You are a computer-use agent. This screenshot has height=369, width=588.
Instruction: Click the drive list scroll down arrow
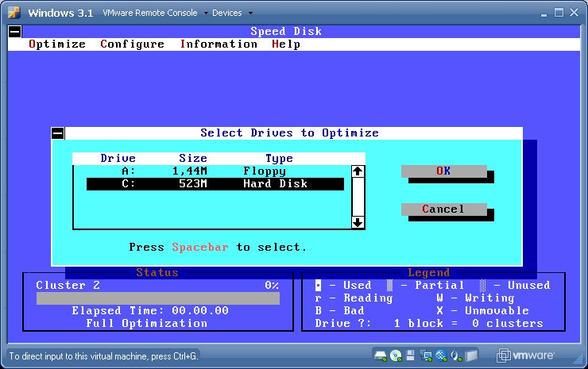coord(358,222)
